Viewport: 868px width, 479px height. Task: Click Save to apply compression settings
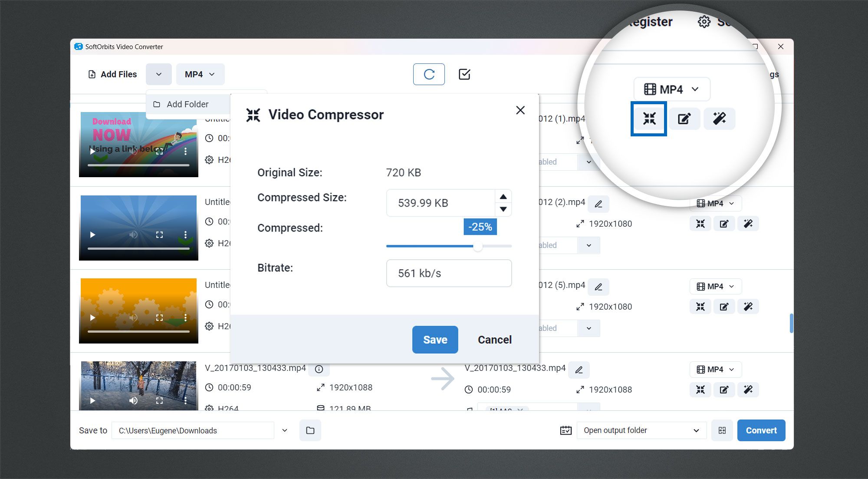point(435,339)
